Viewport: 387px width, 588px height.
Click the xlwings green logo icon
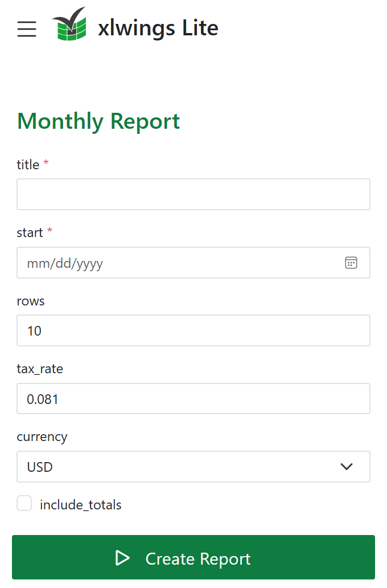point(69,23)
